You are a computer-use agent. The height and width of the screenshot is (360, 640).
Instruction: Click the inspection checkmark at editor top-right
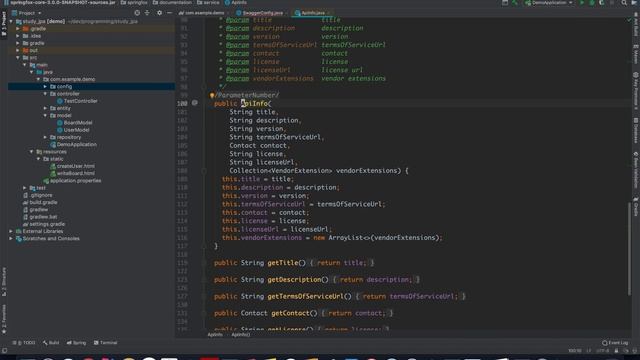click(x=629, y=20)
